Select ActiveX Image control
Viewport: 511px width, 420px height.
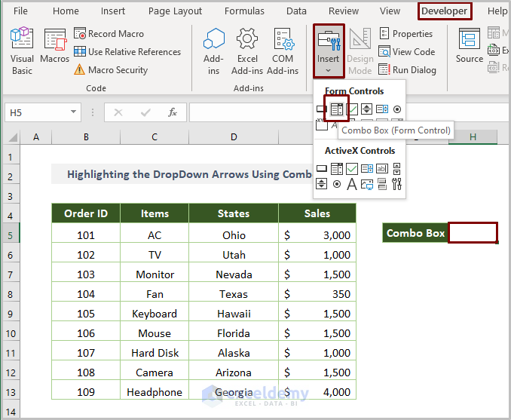point(367,184)
